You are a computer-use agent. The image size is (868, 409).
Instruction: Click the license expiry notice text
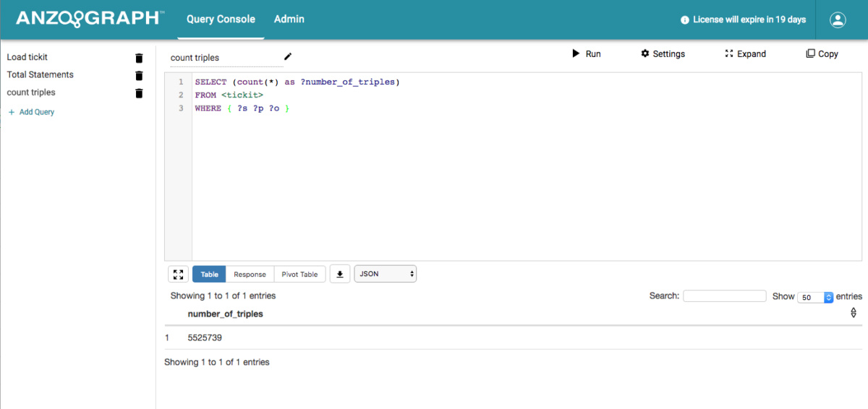coord(749,20)
